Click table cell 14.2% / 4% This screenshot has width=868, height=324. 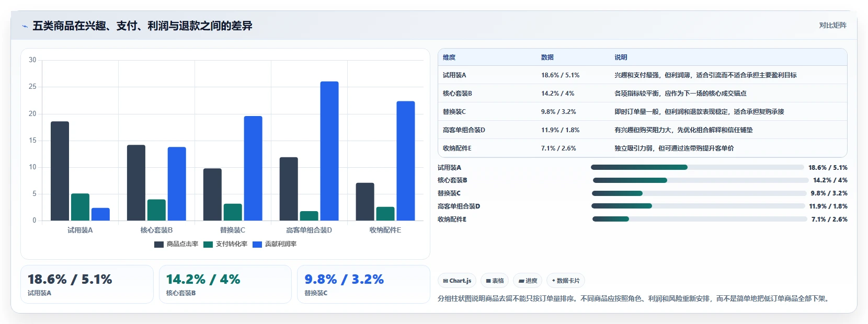click(x=557, y=94)
